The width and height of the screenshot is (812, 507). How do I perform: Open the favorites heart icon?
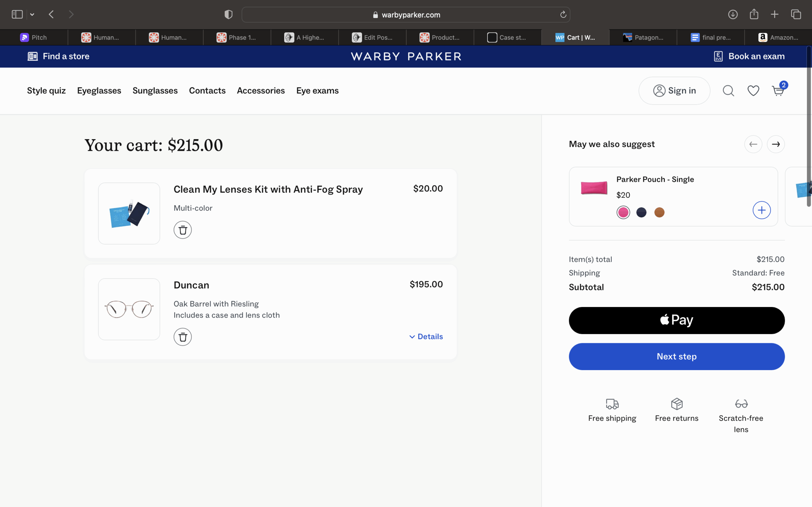[x=753, y=91]
